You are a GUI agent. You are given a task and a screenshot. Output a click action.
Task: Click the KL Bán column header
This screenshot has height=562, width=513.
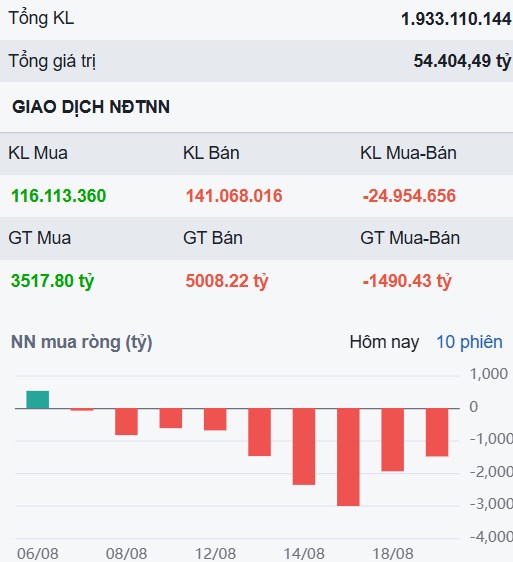tap(211, 153)
